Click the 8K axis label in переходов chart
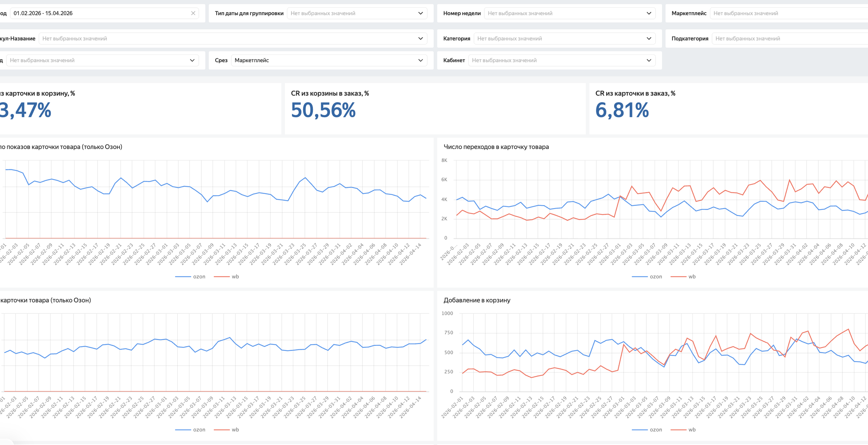Viewport: 868px width, 445px height. tap(444, 160)
